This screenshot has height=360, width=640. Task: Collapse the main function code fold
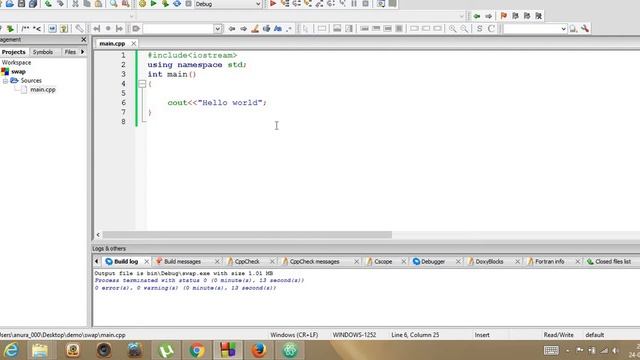[142, 84]
